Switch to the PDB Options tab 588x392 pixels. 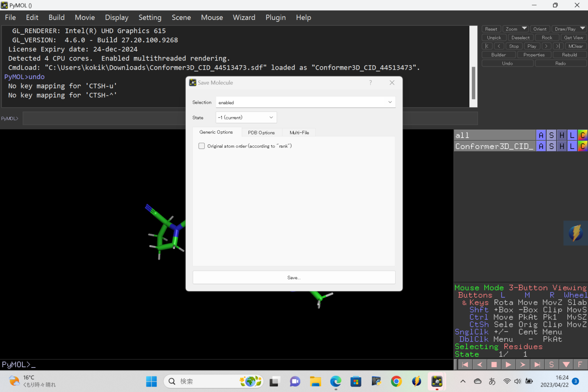[x=261, y=132]
